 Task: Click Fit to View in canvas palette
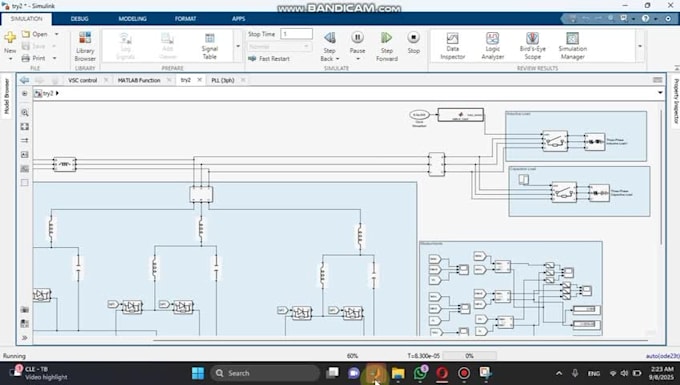click(x=25, y=127)
